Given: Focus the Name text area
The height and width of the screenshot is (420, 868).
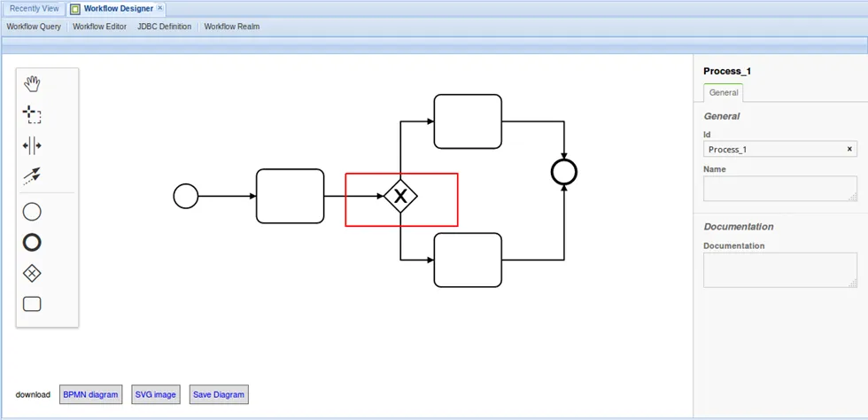Looking at the screenshot, I should pyautogui.click(x=780, y=189).
